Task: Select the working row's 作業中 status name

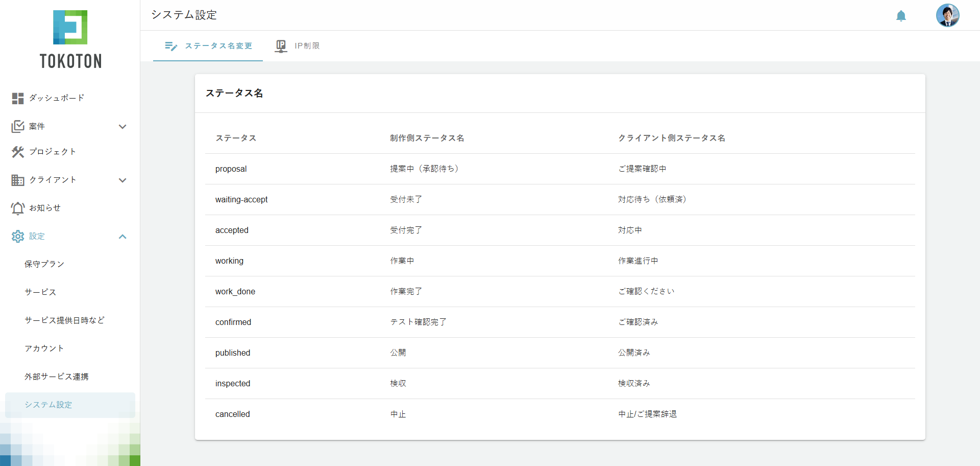Action: pyautogui.click(x=402, y=261)
